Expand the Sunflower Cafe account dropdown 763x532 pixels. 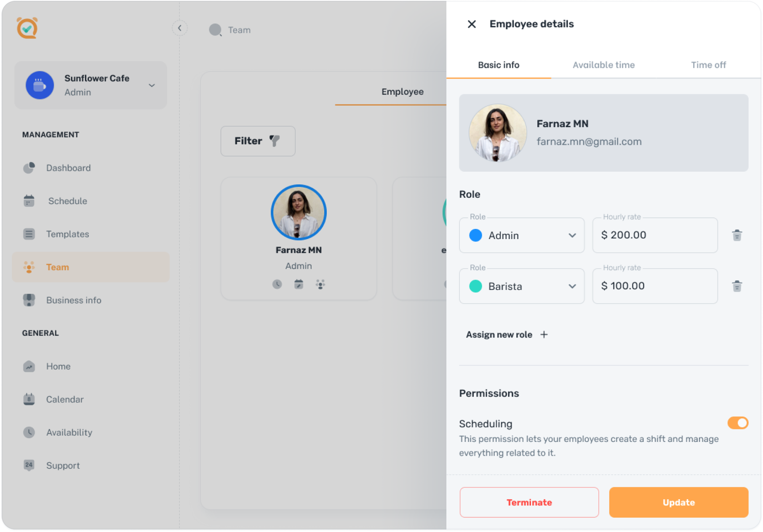pyautogui.click(x=152, y=85)
